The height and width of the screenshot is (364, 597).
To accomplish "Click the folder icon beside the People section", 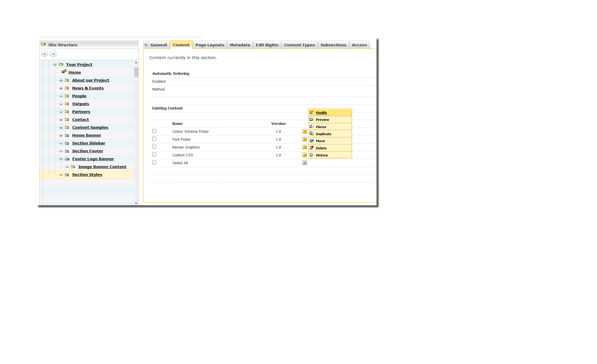I will 67,96.
